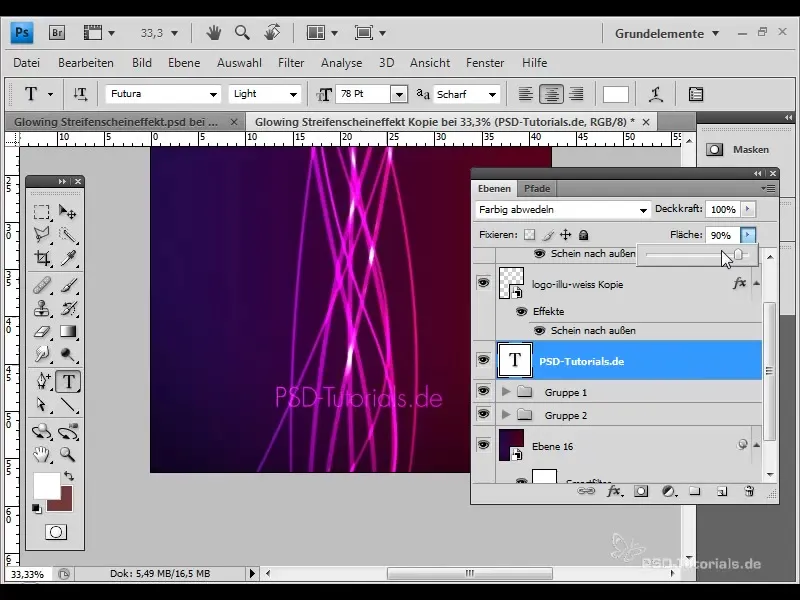Open the Bearbeiten menu
Image resolution: width=800 pixels, height=600 pixels.
click(x=86, y=63)
